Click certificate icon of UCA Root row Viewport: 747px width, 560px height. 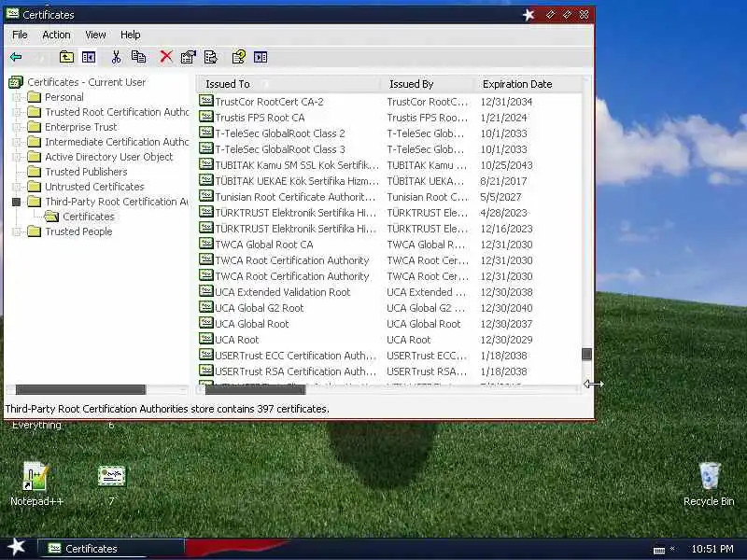click(205, 339)
